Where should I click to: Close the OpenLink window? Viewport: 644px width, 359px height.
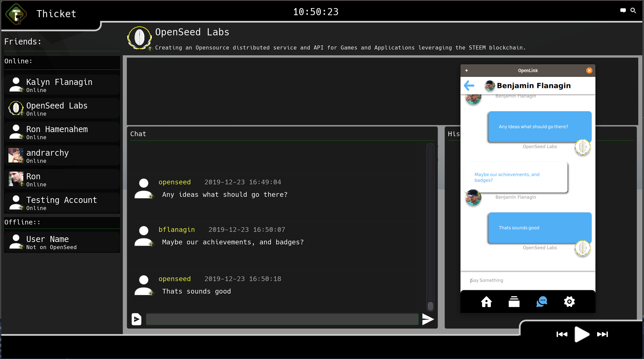[x=589, y=70]
